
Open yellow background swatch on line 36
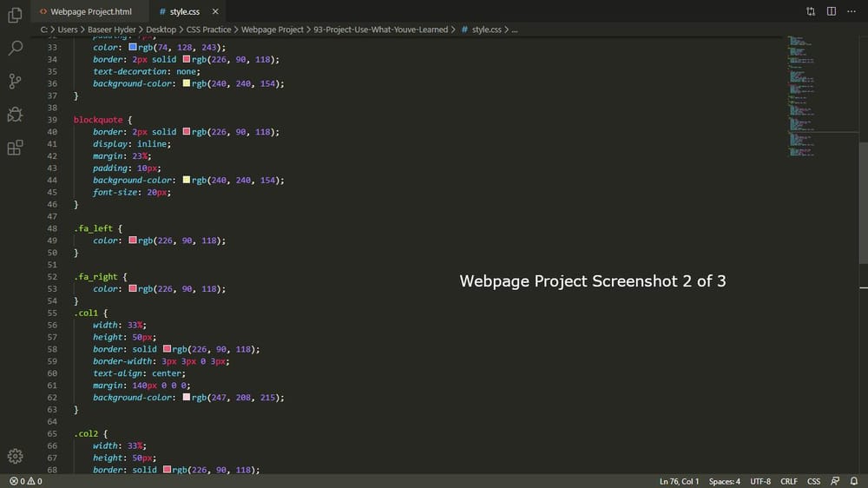[187, 83]
